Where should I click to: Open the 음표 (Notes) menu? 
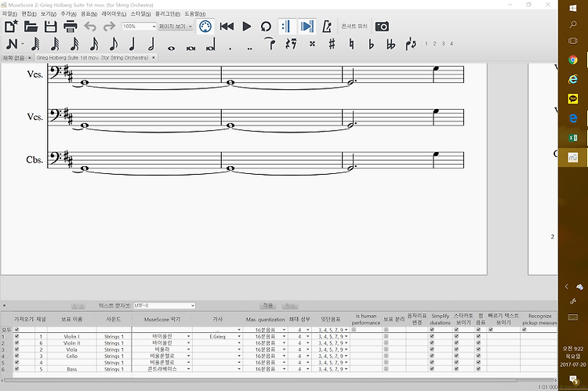click(89, 14)
